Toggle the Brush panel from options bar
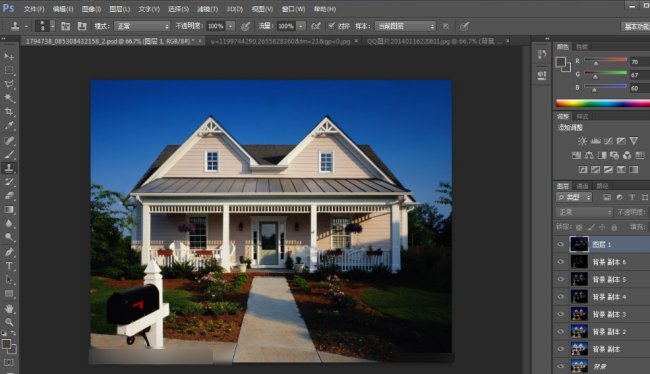 [65, 26]
